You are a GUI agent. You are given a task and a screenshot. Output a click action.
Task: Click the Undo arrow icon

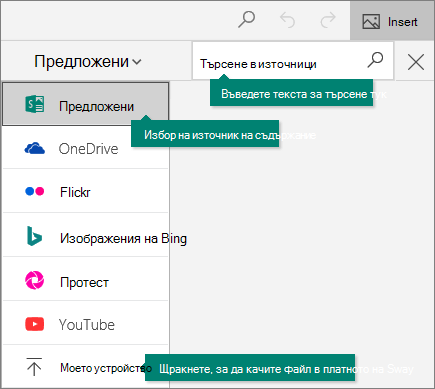point(287,20)
